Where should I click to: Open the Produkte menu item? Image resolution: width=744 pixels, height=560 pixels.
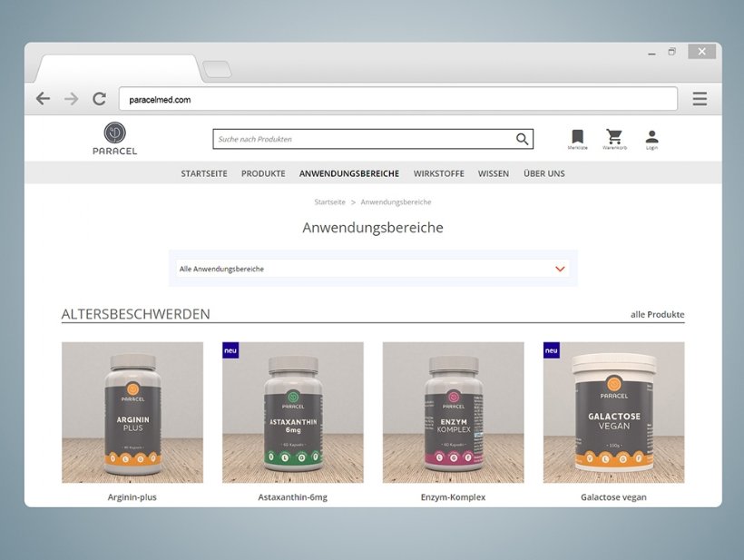(263, 173)
